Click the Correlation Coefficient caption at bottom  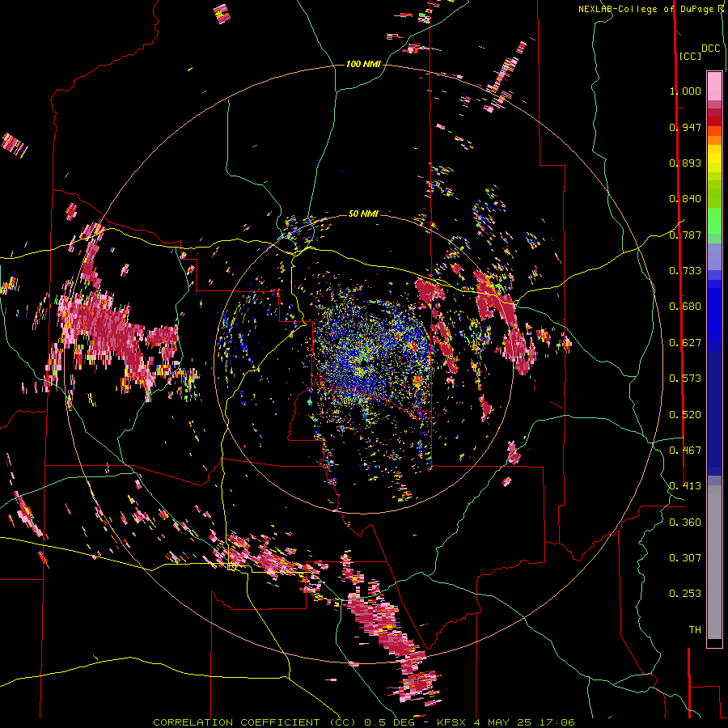[x=364, y=722]
